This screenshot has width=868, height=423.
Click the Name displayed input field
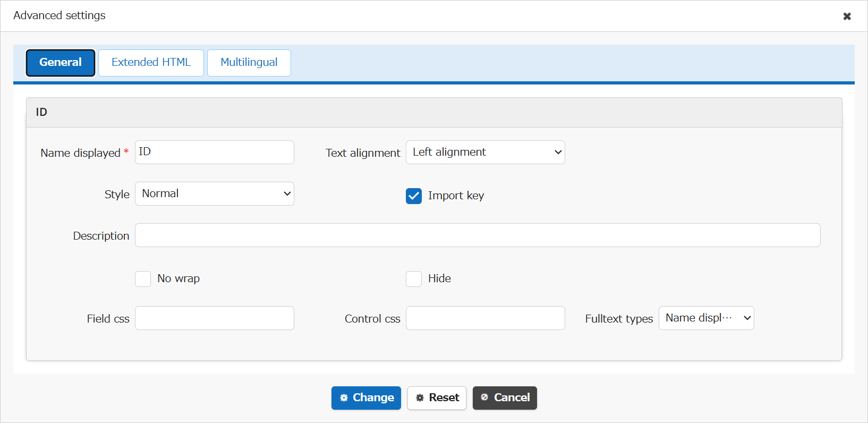pos(215,152)
